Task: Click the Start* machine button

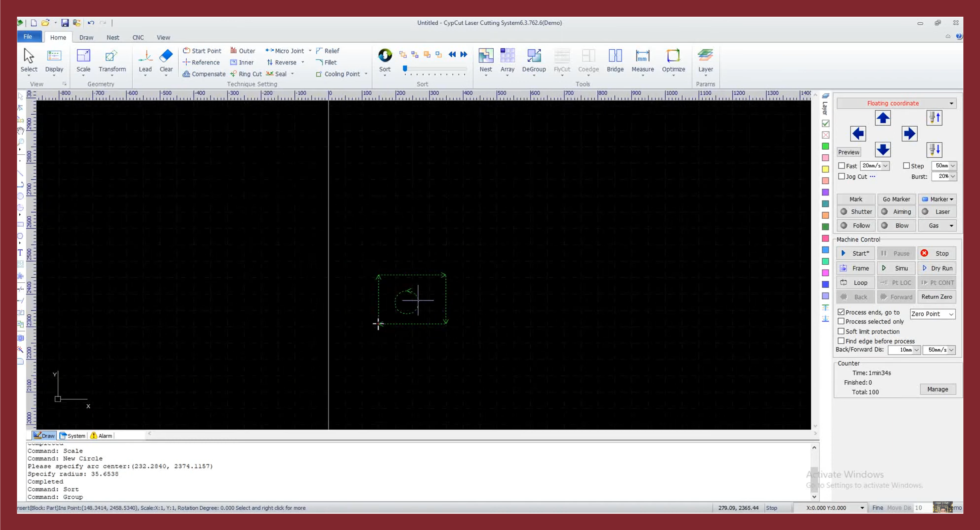Action: [x=856, y=254]
